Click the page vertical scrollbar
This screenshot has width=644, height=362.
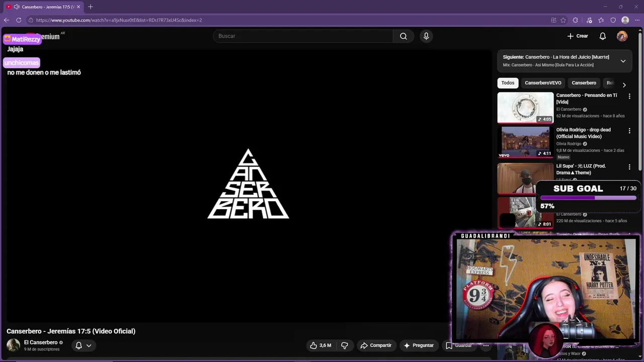(x=640, y=101)
